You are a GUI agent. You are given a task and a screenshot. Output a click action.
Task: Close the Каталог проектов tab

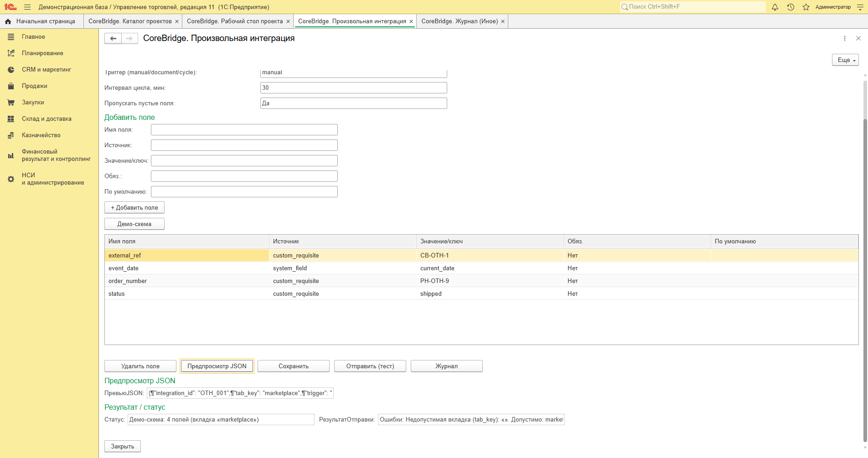[177, 21]
